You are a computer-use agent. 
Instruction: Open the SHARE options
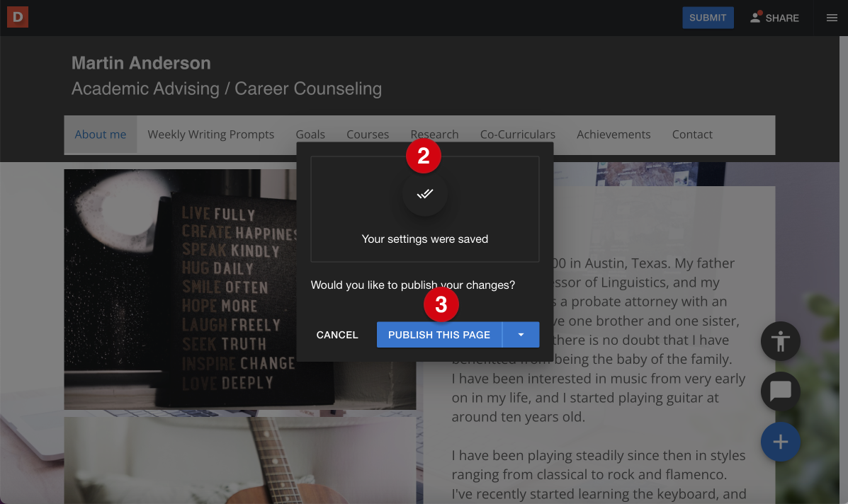774,18
